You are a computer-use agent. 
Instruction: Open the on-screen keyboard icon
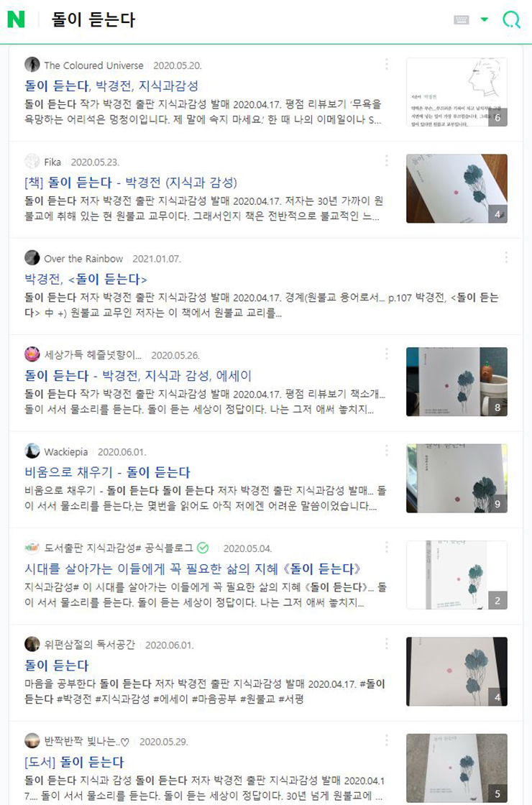tap(461, 19)
